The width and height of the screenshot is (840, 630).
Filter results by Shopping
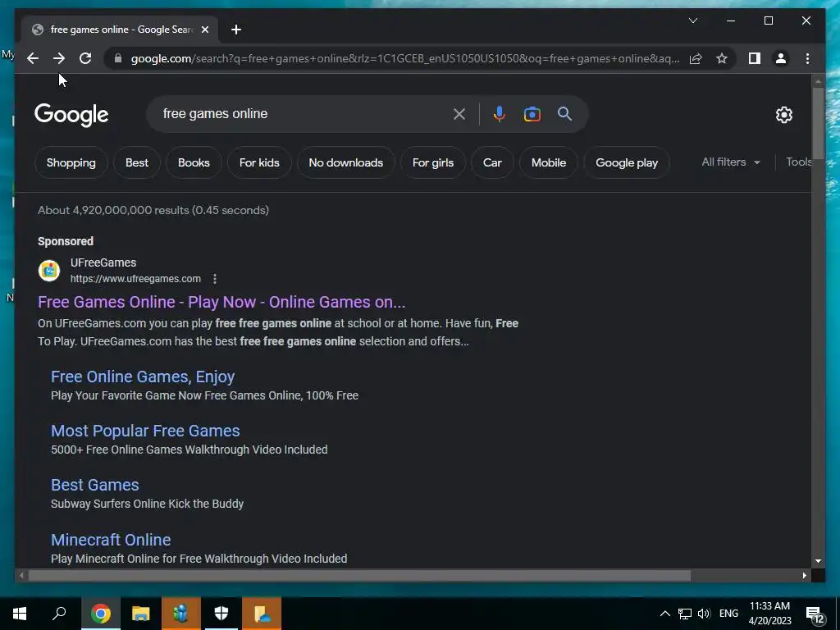coord(71,162)
